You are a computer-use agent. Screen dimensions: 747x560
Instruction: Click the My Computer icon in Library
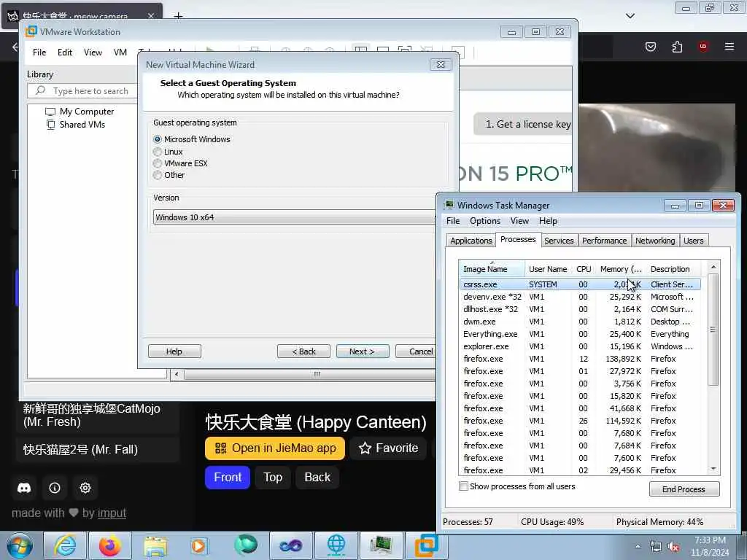coord(50,112)
